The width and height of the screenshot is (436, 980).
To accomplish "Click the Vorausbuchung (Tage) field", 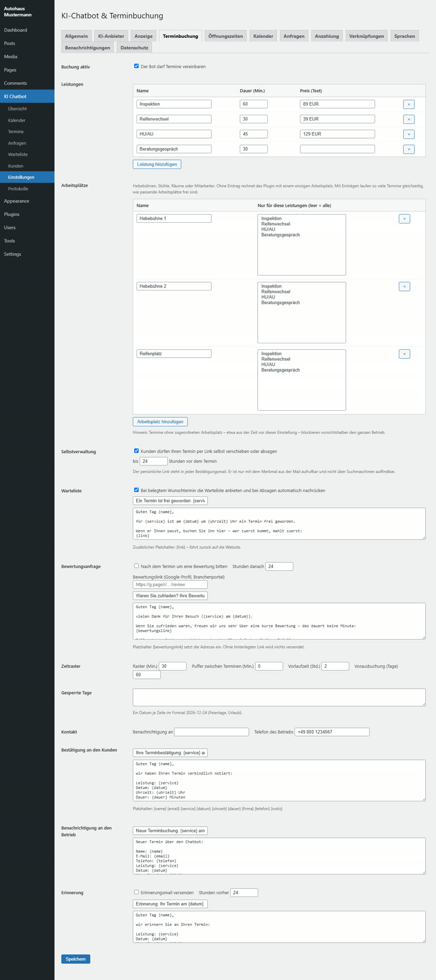I will tap(147, 674).
